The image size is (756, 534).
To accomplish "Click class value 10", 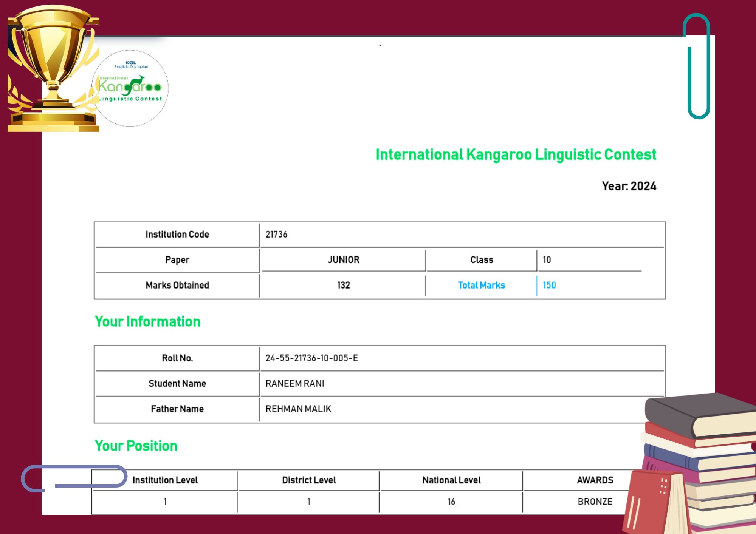I will pyautogui.click(x=547, y=260).
